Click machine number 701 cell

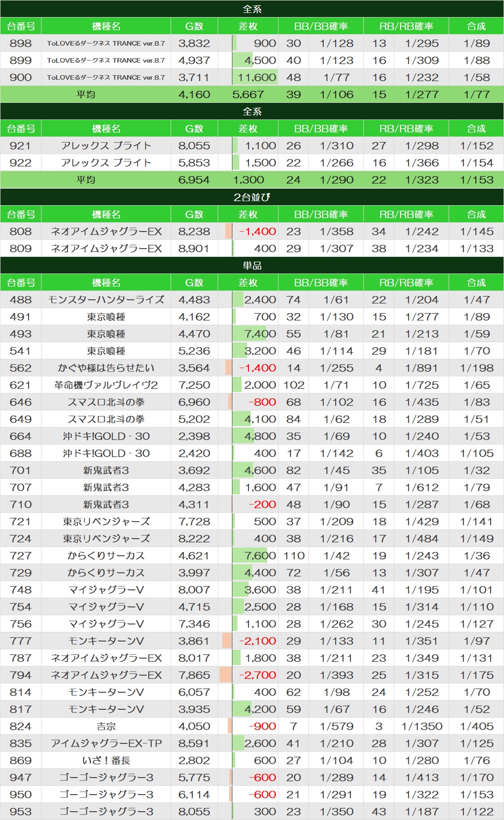tap(21, 470)
